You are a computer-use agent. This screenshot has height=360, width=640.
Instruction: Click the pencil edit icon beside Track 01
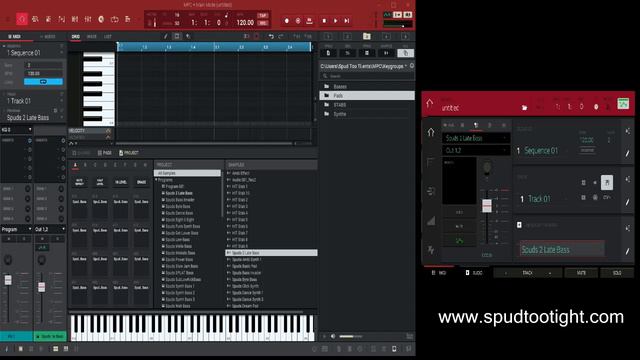pyautogui.click(x=627, y=202)
